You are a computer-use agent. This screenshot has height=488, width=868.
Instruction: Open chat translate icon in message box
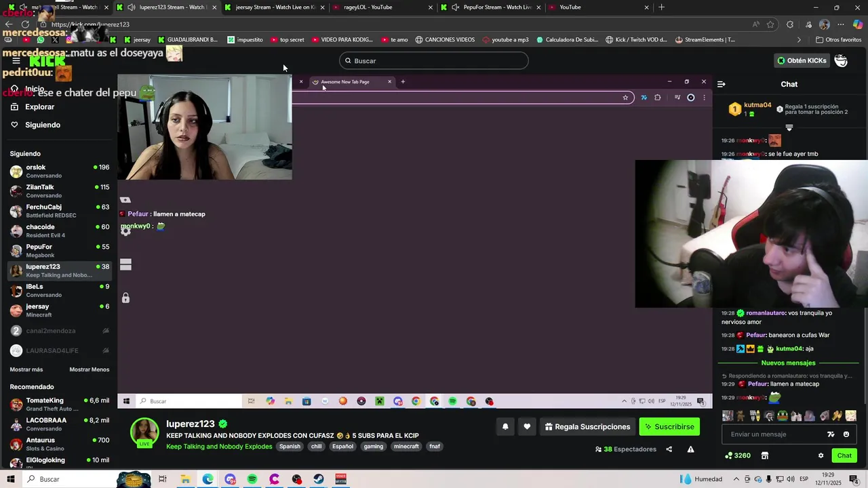coord(831,434)
